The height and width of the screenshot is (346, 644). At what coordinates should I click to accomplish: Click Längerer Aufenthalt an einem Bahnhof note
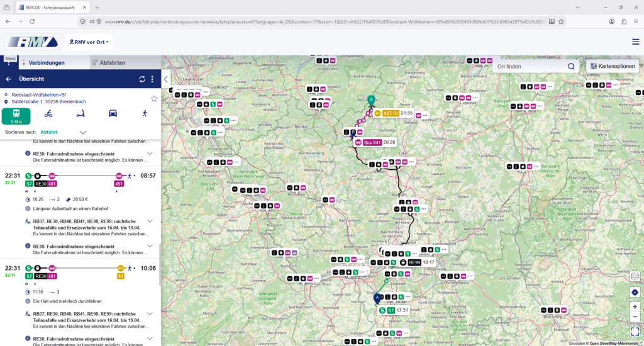(x=70, y=209)
